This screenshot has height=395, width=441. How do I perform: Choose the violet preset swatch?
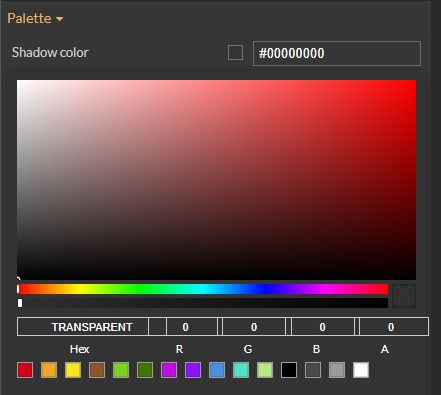tap(193, 370)
